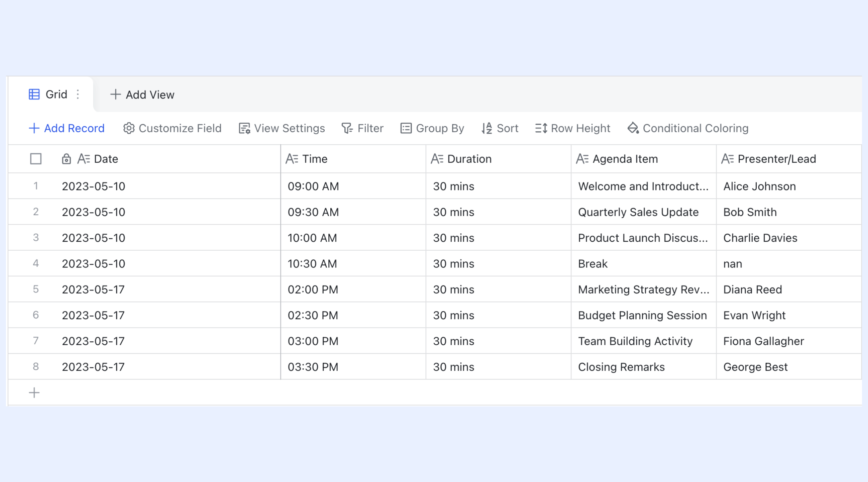Click the Customize Field gear icon

(129, 128)
